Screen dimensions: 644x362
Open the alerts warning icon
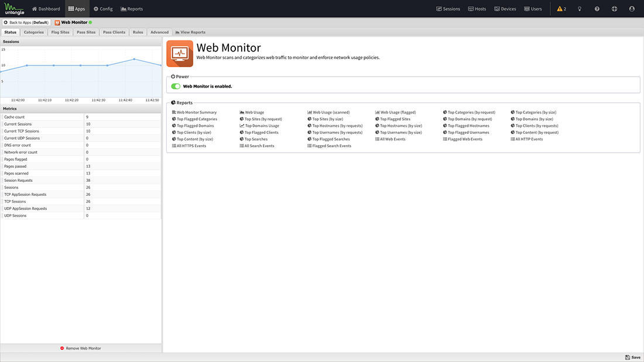click(561, 9)
